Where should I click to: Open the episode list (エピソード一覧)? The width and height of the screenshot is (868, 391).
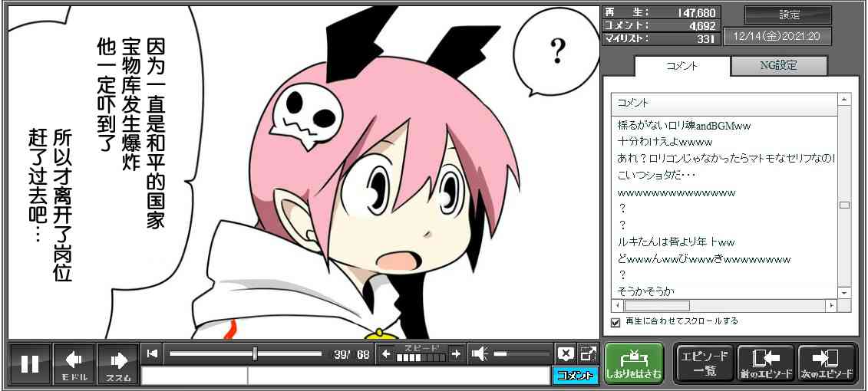coord(704,363)
